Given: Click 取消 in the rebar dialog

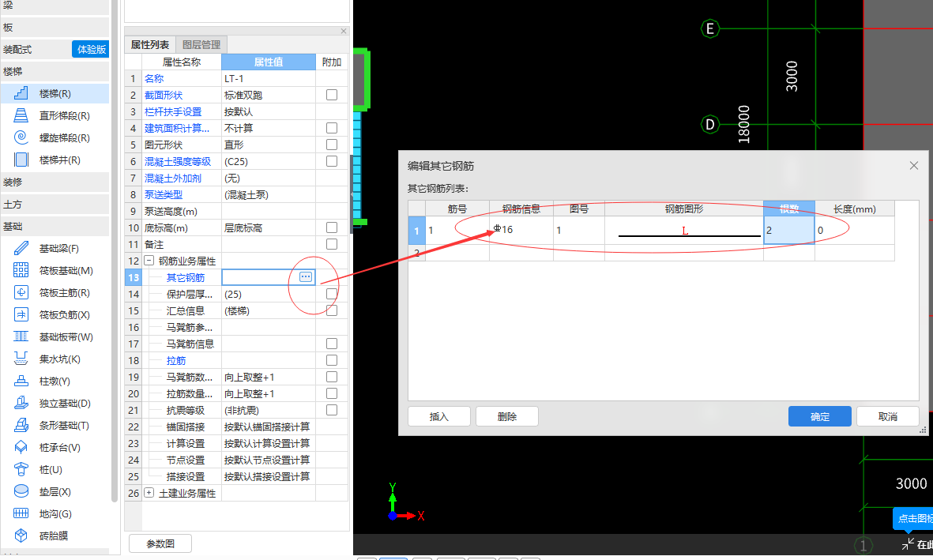Looking at the screenshot, I should pos(888,416).
